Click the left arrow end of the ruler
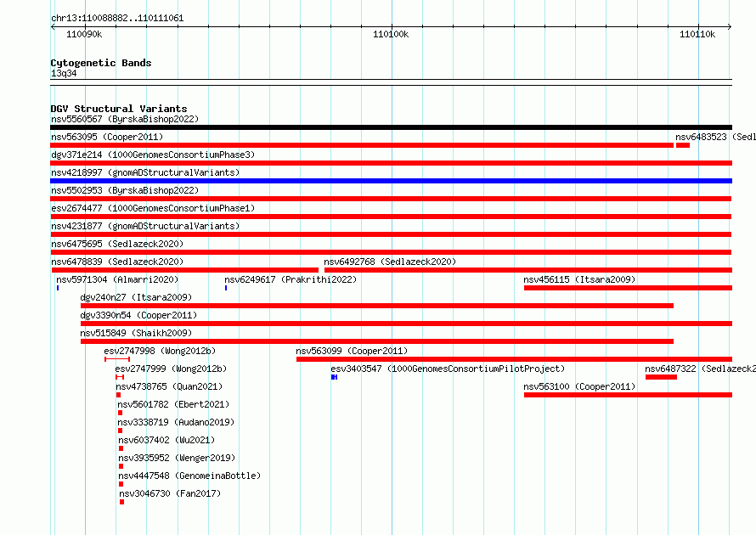The image size is (756, 535). [x=53, y=27]
